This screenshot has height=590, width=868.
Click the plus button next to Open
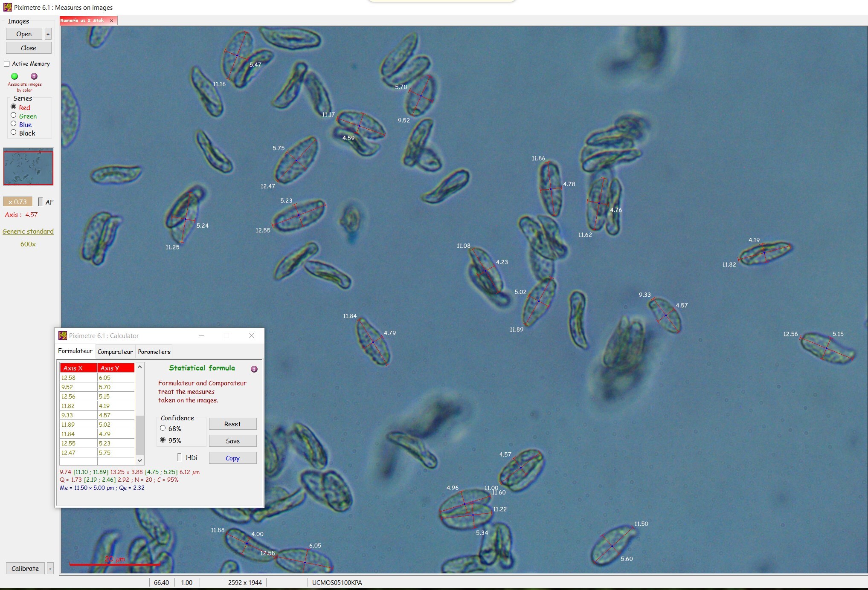point(48,34)
